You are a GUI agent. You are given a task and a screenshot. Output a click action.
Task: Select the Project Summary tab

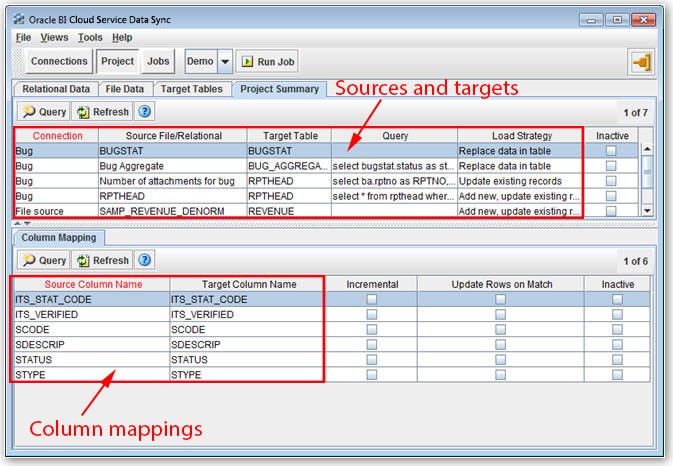[279, 89]
